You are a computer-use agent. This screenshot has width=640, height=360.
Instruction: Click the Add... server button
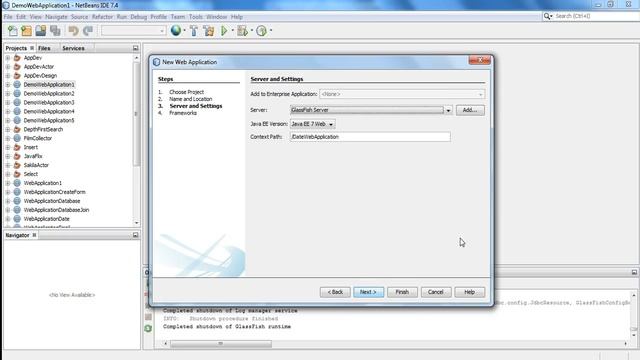pyautogui.click(x=470, y=110)
